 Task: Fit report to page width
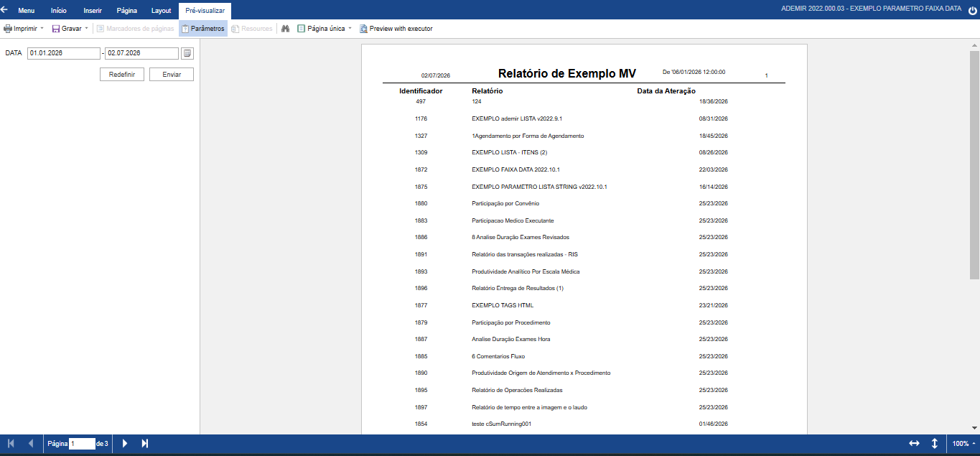(x=914, y=444)
